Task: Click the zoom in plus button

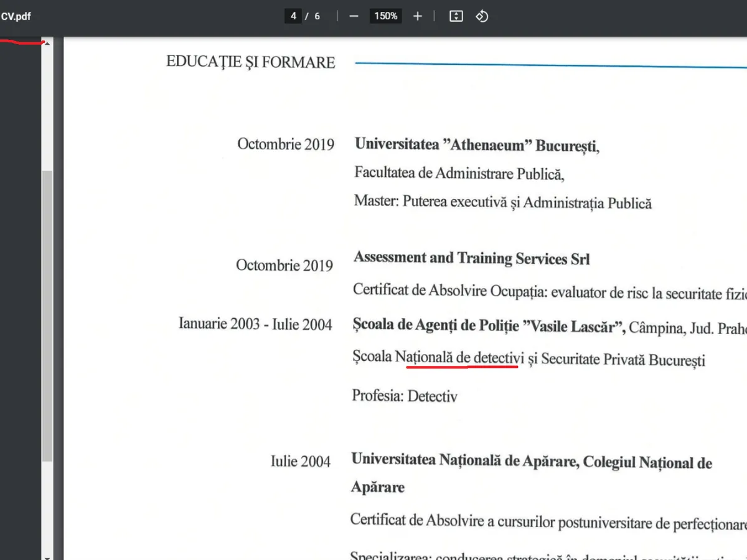Action: point(417,16)
